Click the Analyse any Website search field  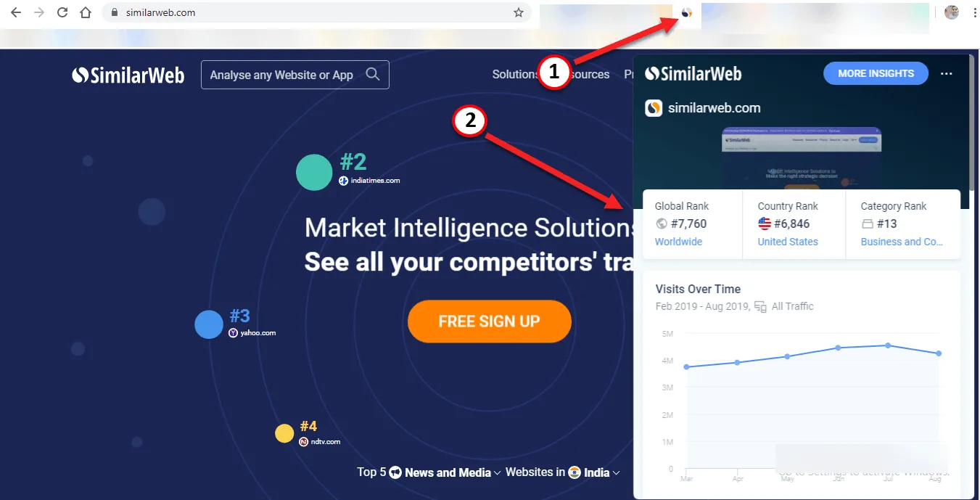295,75
